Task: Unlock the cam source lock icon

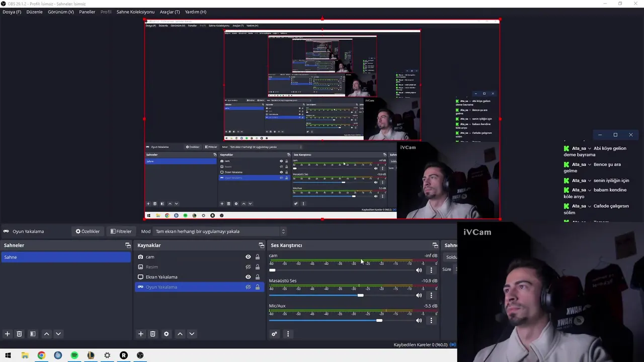Action: tap(258, 257)
